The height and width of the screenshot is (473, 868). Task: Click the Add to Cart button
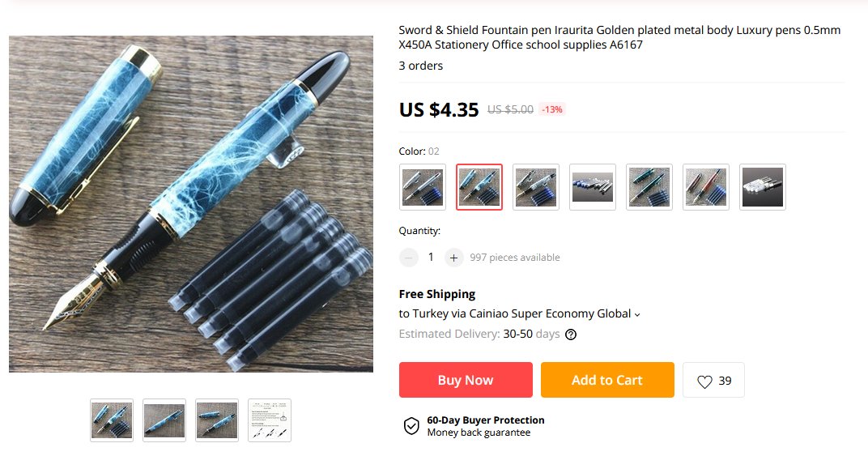[x=607, y=380]
